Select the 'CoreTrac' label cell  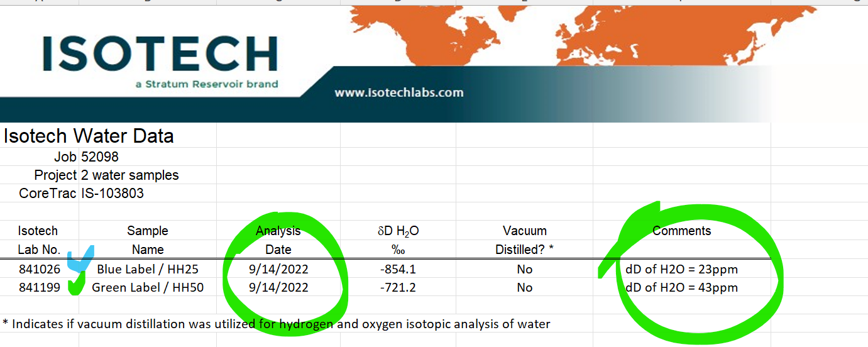point(48,194)
